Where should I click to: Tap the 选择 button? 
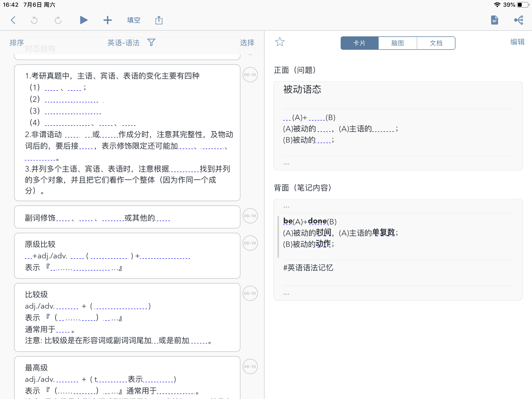[x=247, y=43]
